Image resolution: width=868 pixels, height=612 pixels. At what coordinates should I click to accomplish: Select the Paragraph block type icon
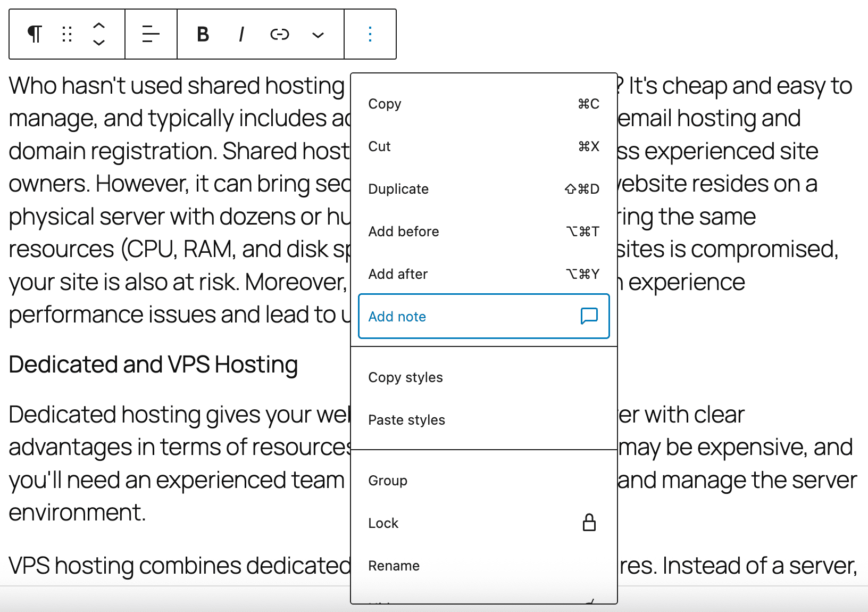34,34
